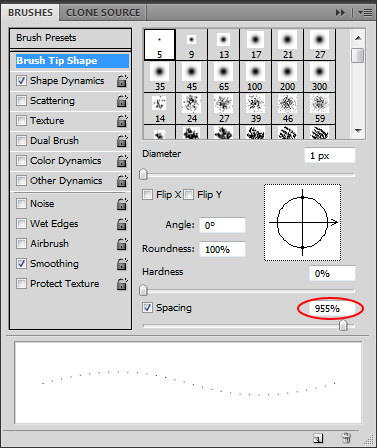The image size is (377, 448).
Task: Lock the Dual Brush settings
Action: [x=122, y=141]
